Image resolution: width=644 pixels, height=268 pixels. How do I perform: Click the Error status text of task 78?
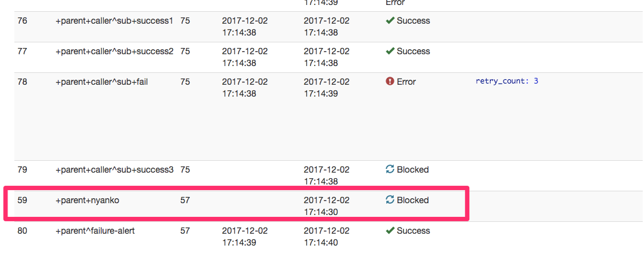(406, 82)
